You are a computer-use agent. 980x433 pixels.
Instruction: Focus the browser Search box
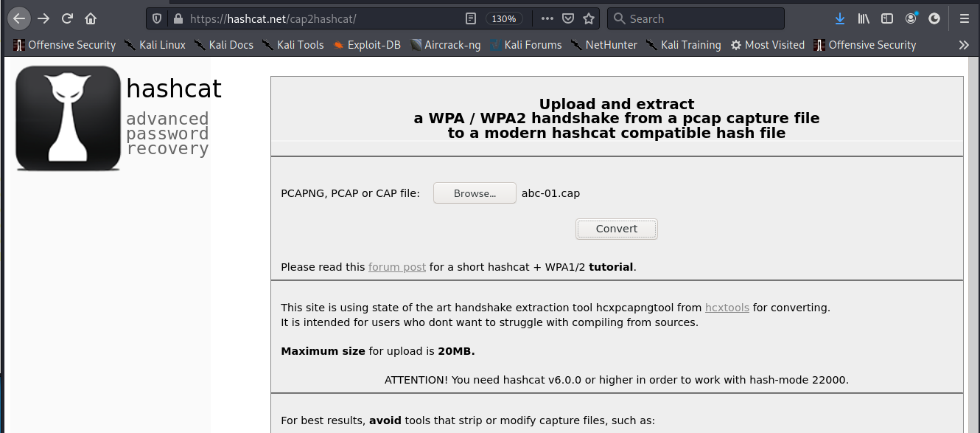tap(696, 18)
